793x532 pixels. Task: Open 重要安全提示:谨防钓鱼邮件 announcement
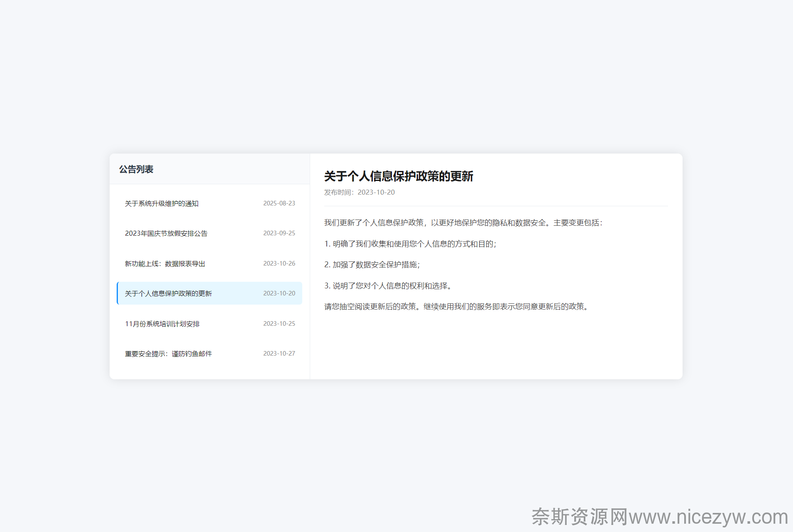pyautogui.click(x=168, y=354)
